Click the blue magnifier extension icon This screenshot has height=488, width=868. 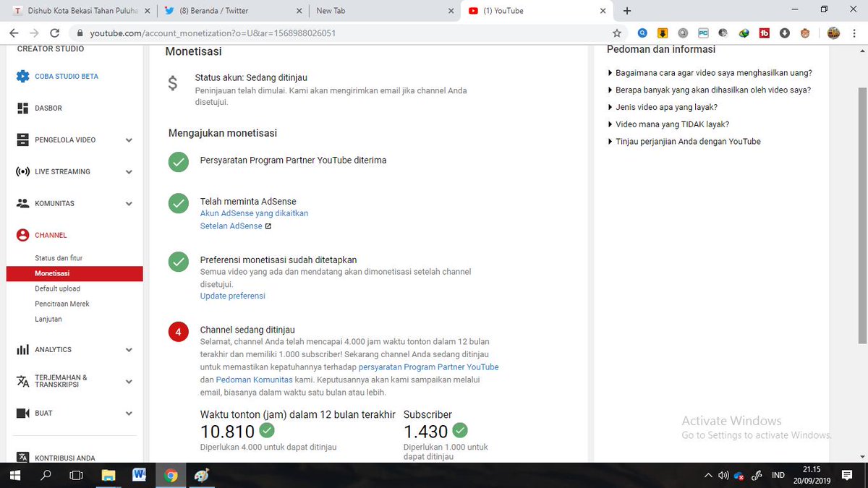click(642, 33)
